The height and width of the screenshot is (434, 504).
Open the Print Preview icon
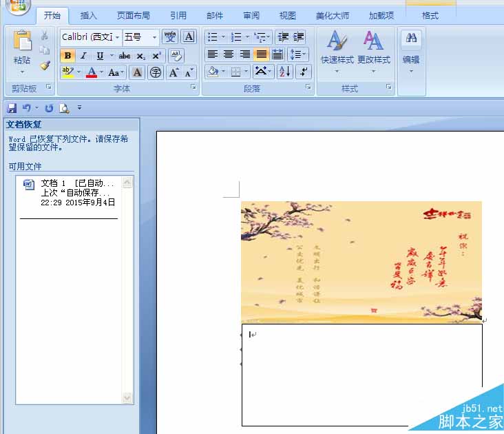(64, 108)
